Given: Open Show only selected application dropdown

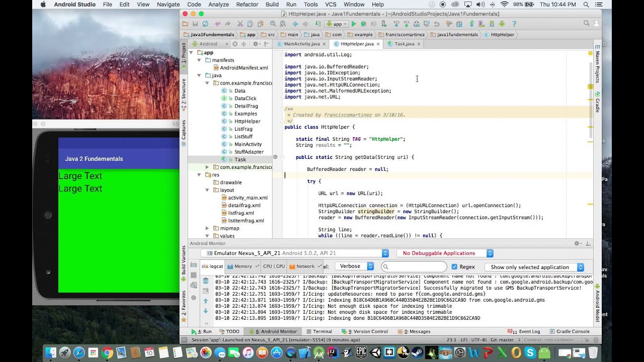Looking at the screenshot, I should [x=534, y=267].
